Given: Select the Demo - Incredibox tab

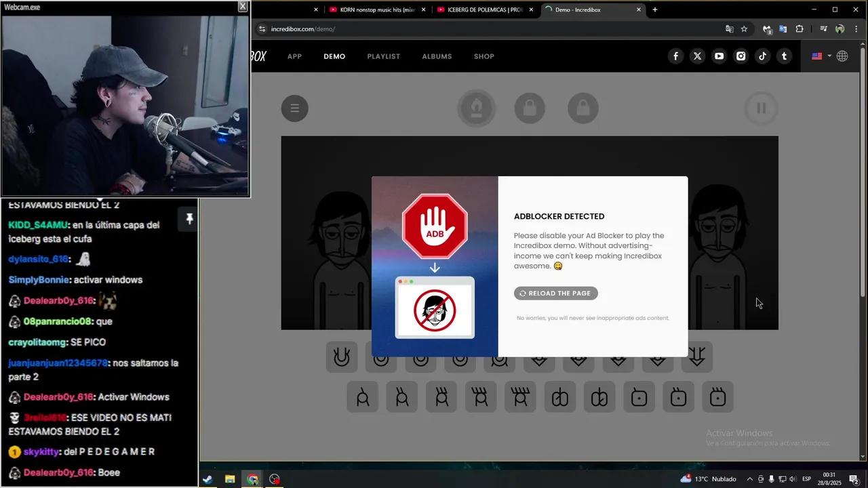Looking at the screenshot, I should point(592,9).
